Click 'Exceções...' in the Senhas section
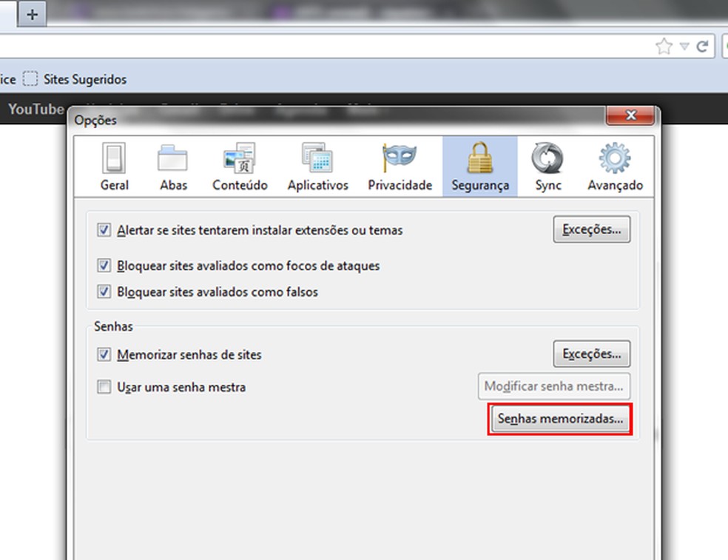728x560 pixels. (591, 354)
